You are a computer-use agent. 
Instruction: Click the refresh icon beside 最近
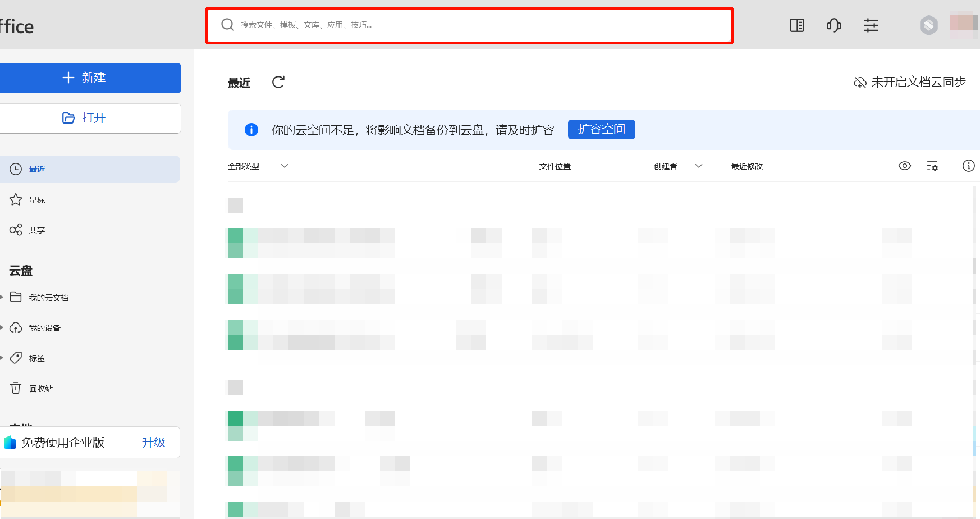[278, 83]
